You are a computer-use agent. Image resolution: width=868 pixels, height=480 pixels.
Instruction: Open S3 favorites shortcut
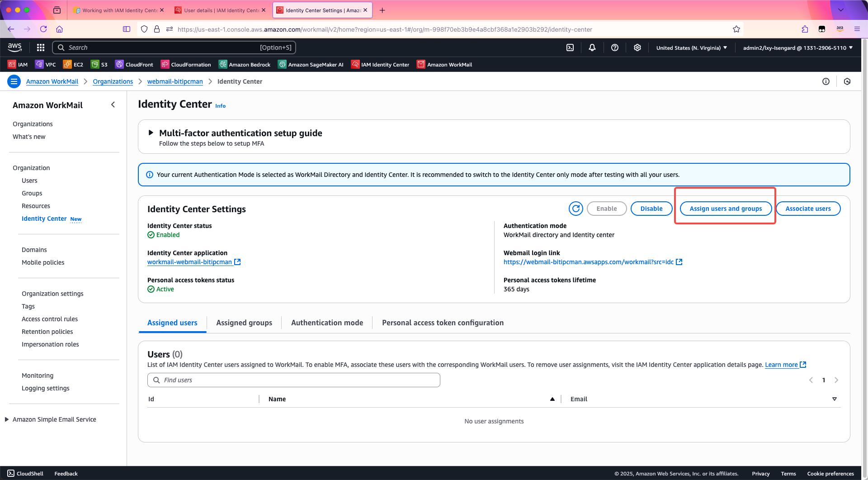[99, 64]
